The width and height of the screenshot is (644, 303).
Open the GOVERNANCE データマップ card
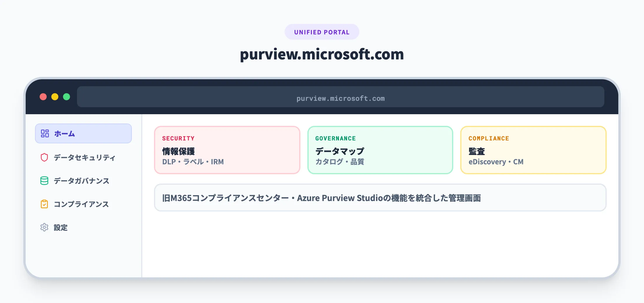pyautogui.click(x=380, y=150)
